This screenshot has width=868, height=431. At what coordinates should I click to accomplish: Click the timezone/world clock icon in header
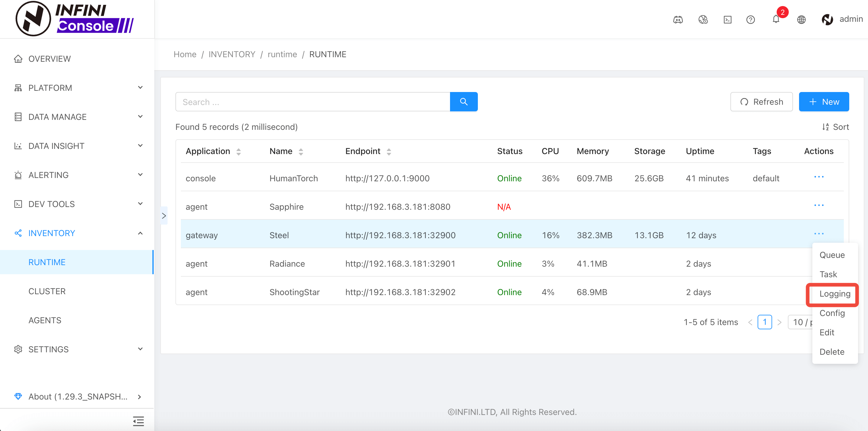pyautogui.click(x=703, y=20)
